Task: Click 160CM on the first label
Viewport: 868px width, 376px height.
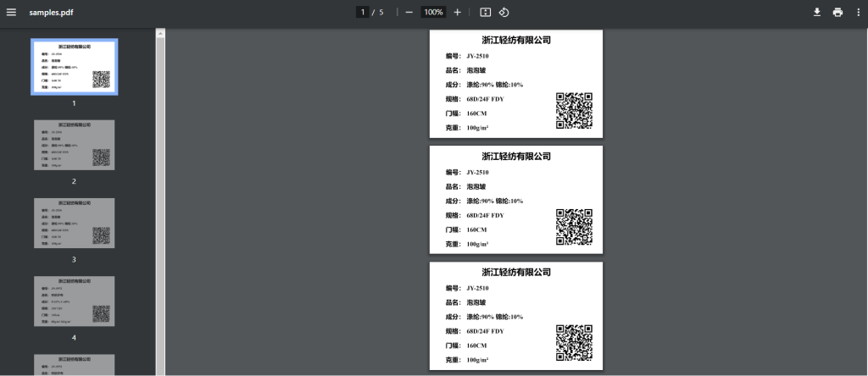Action: (476, 113)
